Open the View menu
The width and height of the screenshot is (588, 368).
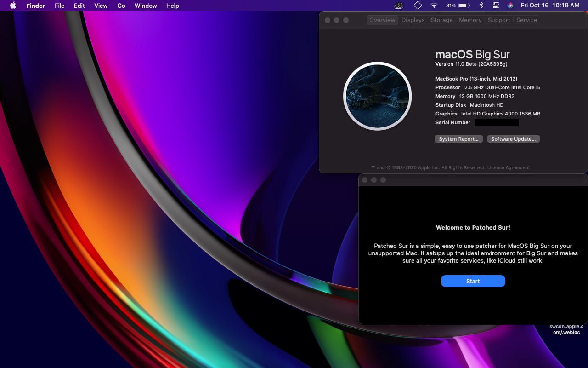tap(101, 6)
